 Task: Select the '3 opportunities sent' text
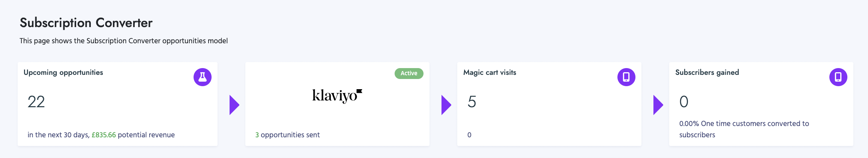[x=287, y=135]
